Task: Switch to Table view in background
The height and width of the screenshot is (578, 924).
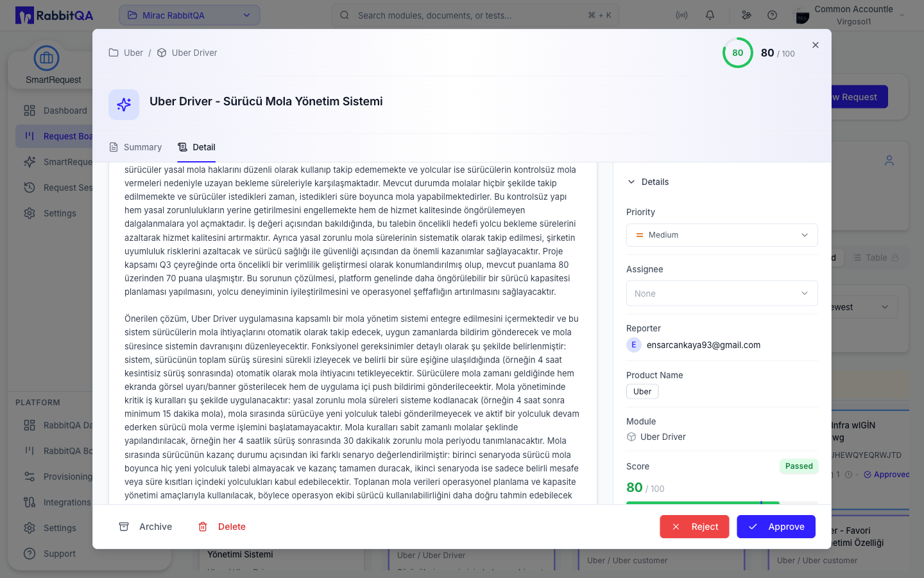Action: [876, 258]
